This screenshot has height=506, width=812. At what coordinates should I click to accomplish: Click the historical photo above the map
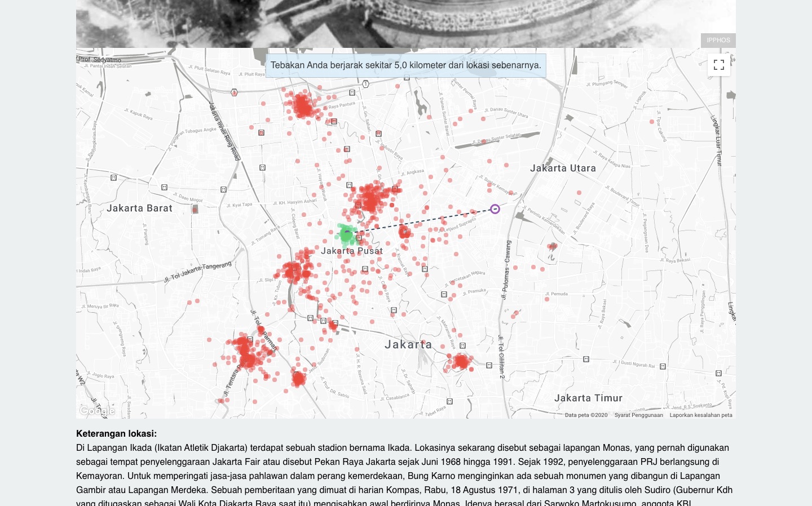406,24
